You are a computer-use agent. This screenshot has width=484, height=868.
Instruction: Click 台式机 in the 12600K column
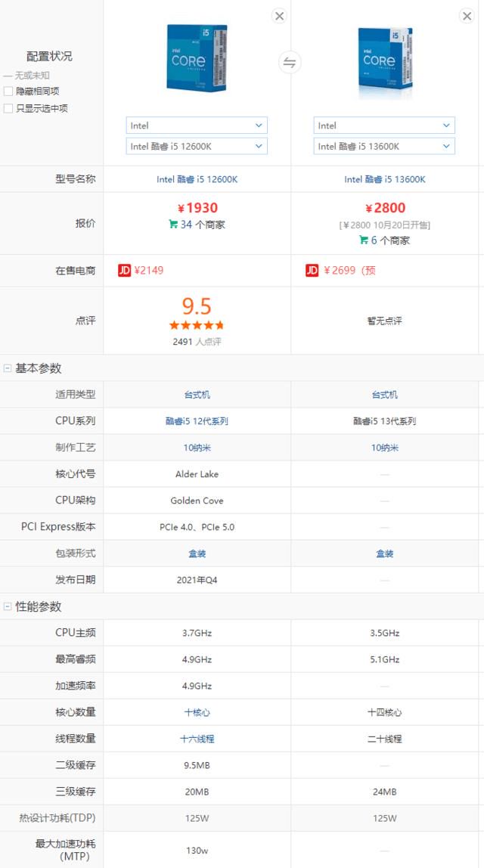coord(197,395)
